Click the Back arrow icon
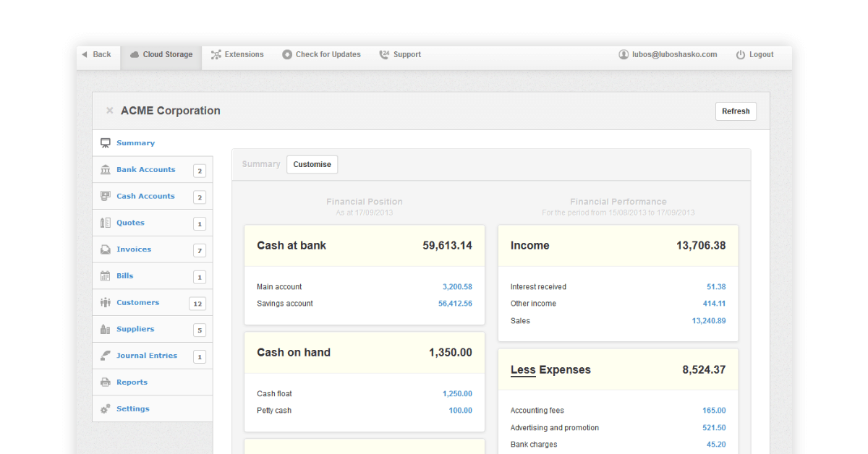This screenshot has width=868, height=454. click(85, 54)
